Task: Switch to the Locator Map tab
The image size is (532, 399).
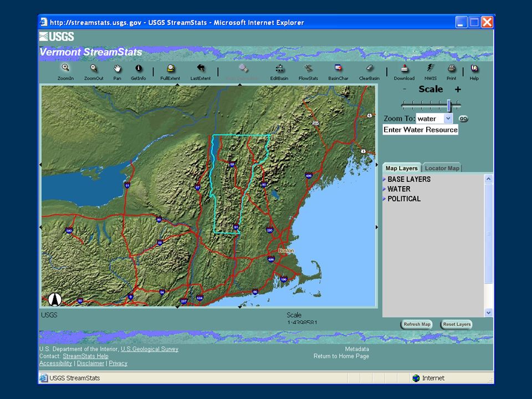Action: click(442, 168)
